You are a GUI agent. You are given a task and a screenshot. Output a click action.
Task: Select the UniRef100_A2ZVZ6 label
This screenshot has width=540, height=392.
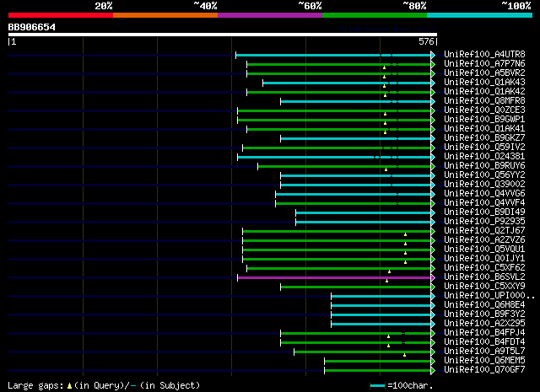(484, 240)
